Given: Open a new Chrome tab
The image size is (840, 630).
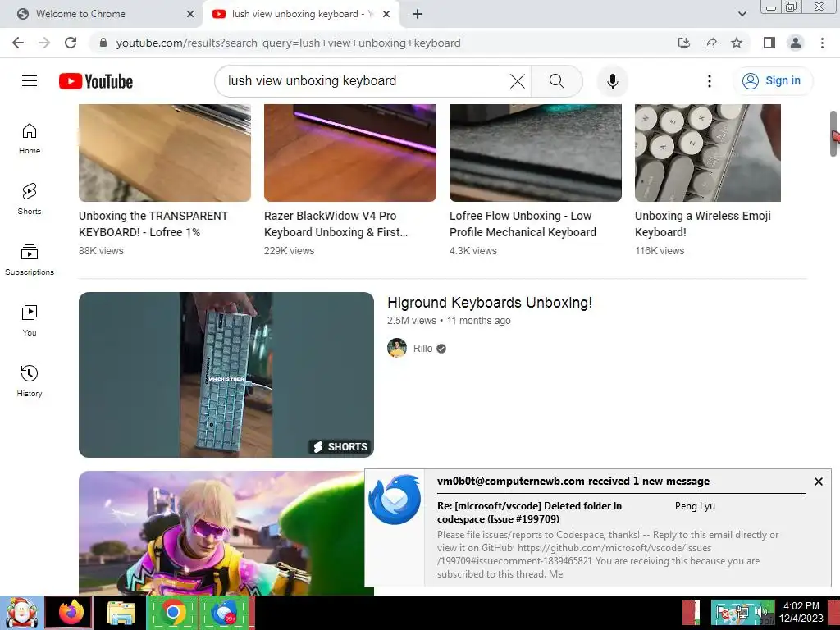Looking at the screenshot, I should [418, 15].
